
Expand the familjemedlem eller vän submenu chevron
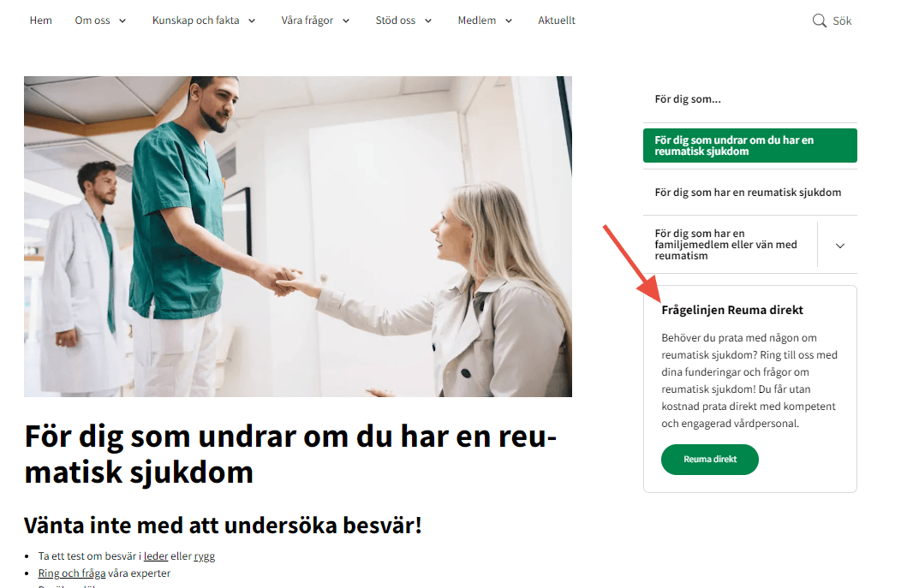pos(839,246)
